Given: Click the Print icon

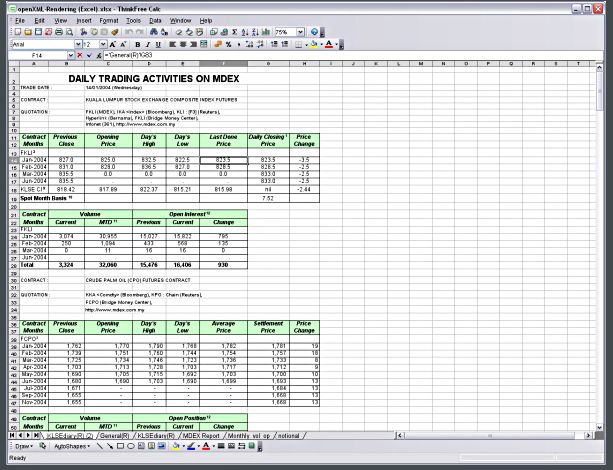Looking at the screenshot, I should tap(59, 32).
